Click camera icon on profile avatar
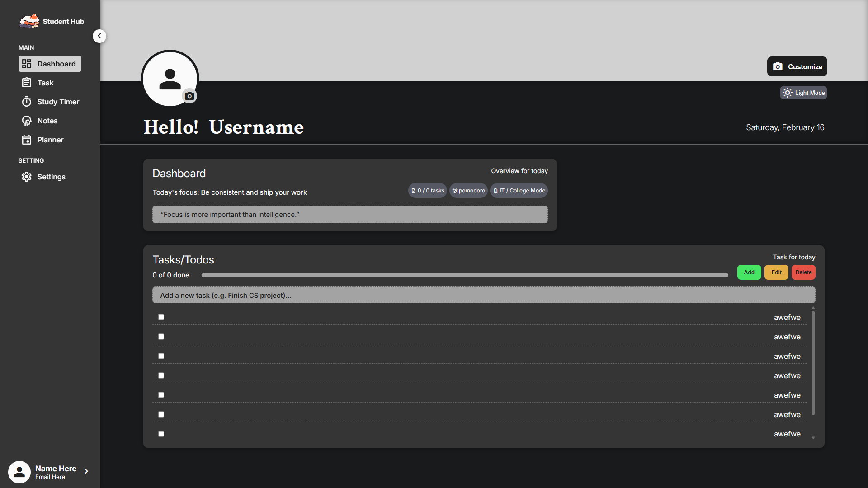Screen dimensions: 868x488 pyautogui.click(x=189, y=96)
